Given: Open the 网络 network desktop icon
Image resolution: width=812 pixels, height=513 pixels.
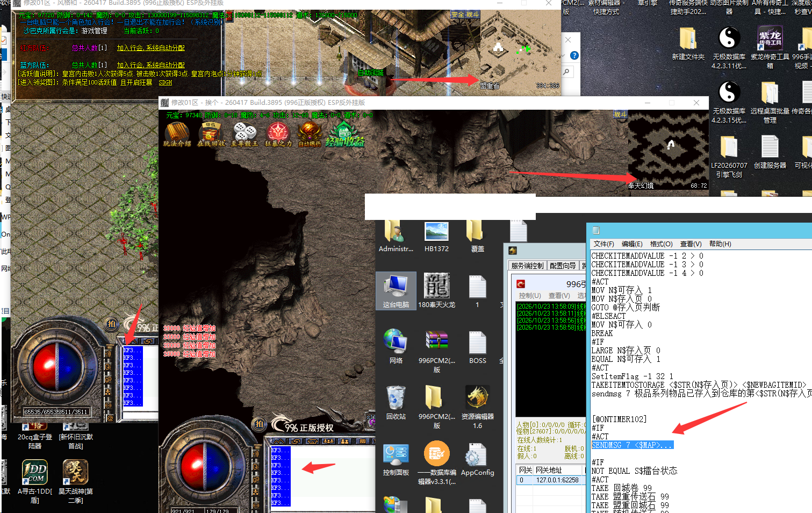Looking at the screenshot, I should point(396,346).
